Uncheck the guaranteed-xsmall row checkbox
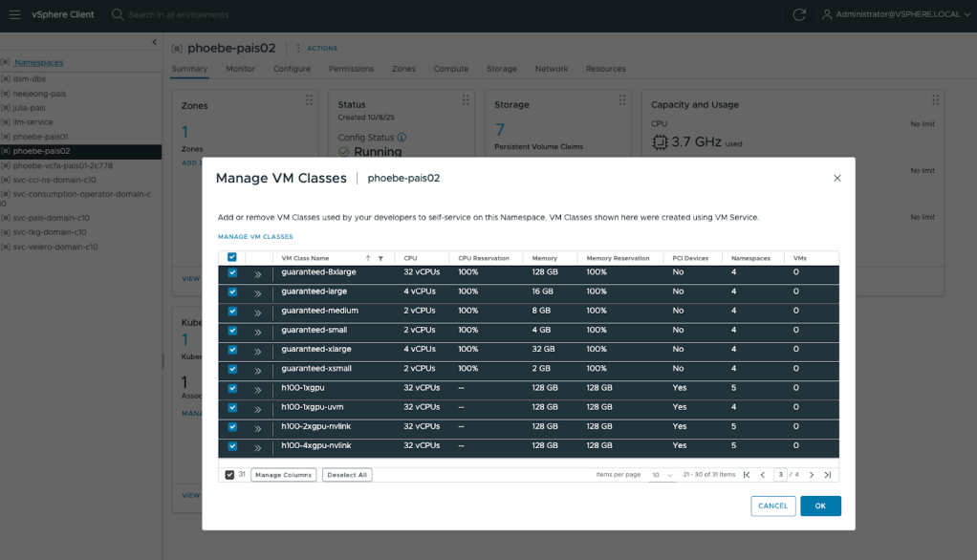 (x=232, y=370)
